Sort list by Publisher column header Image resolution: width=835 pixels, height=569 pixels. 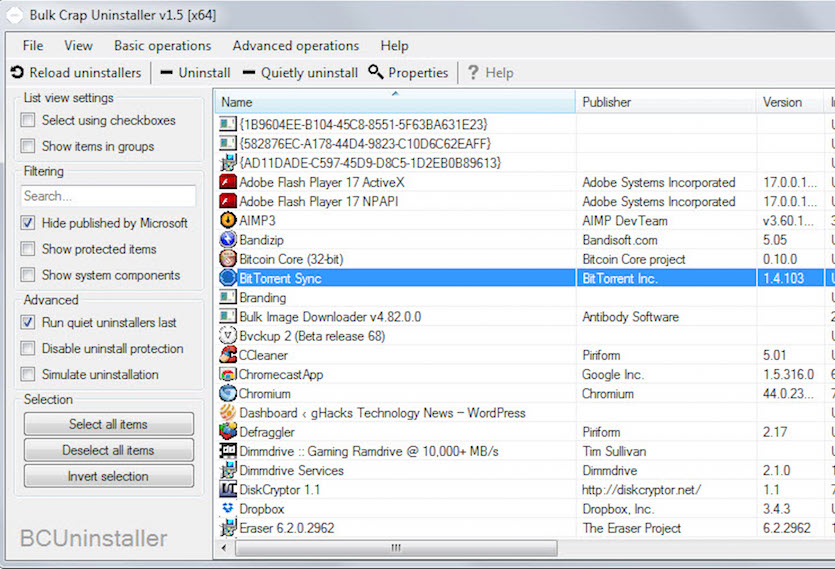pos(666,102)
